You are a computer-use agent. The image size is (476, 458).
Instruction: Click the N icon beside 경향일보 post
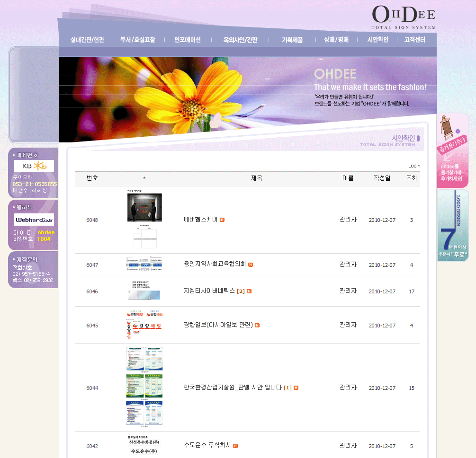(257, 325)
